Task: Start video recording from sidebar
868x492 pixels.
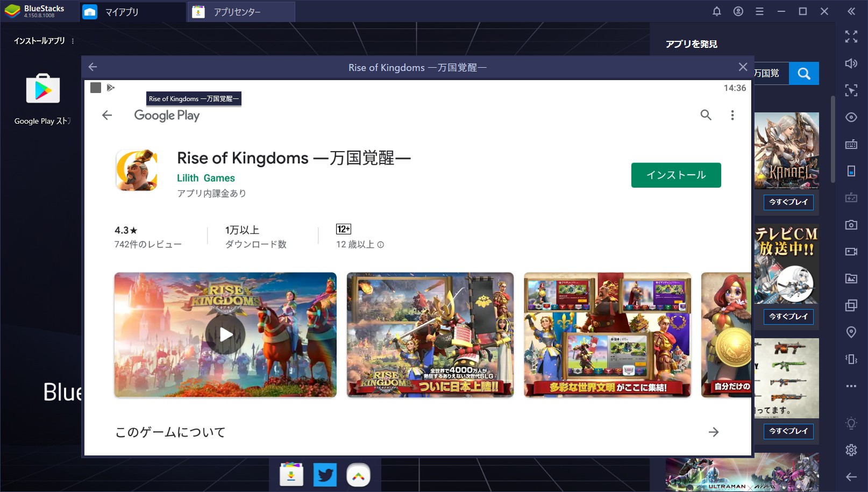Action: (x=851, y=252)
